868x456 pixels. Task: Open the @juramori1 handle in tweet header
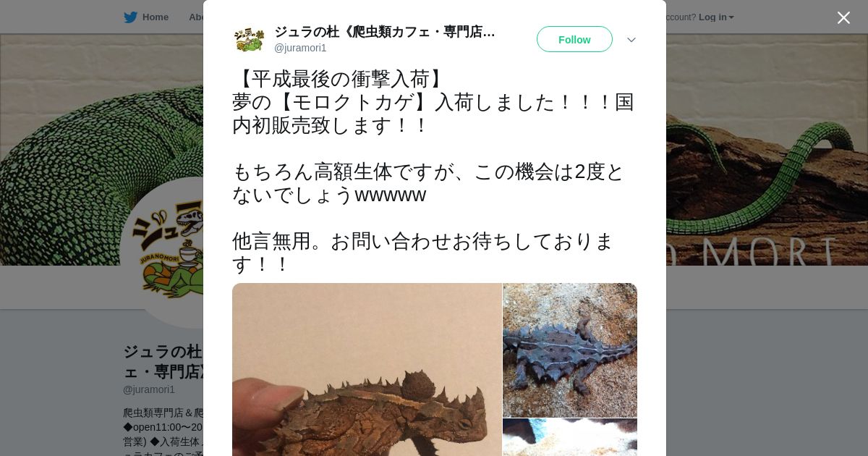click(x=300, y=48)
